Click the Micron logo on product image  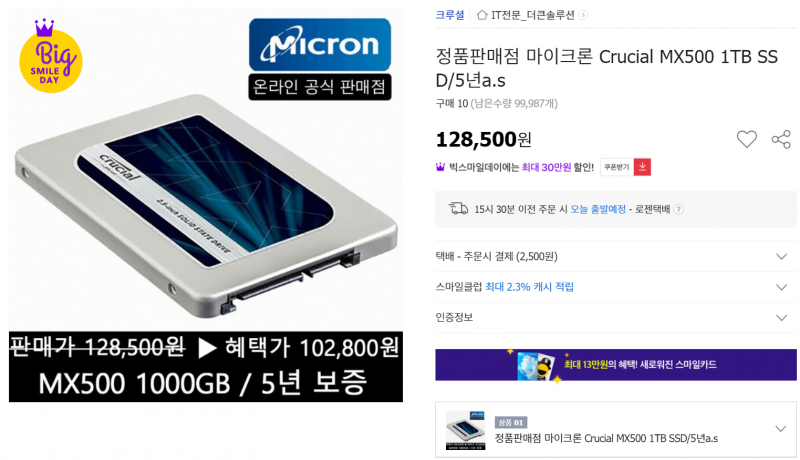(x=320, y=45)
